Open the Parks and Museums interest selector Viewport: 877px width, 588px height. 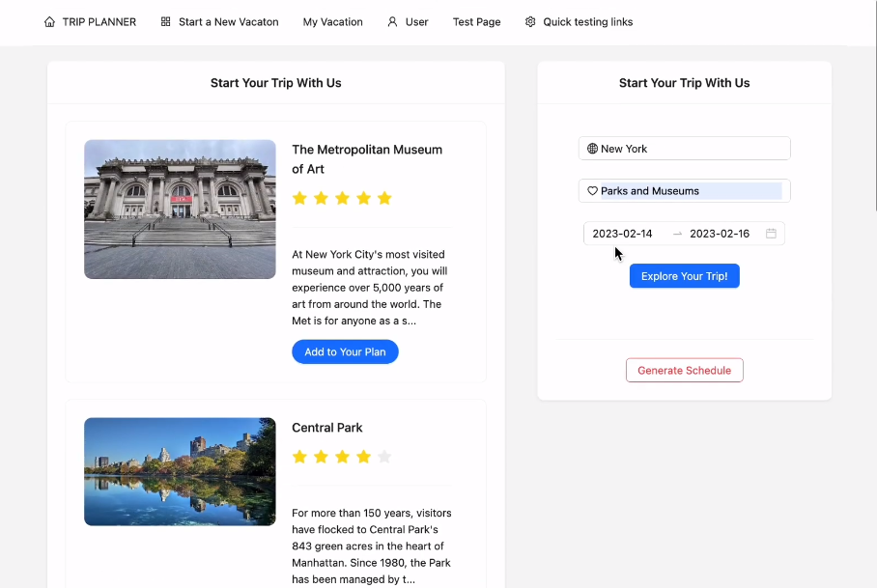pyautogui.click(x=690, y=191)
